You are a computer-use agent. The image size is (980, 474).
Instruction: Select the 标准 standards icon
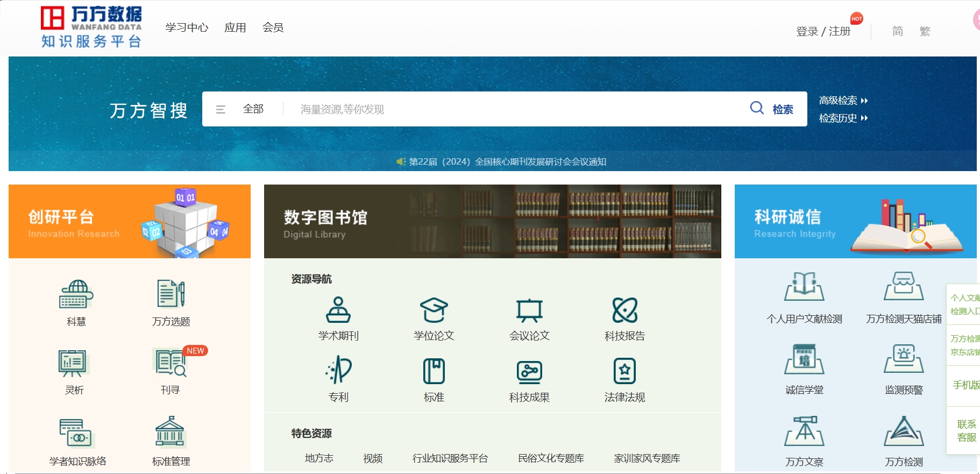[434, 371]
